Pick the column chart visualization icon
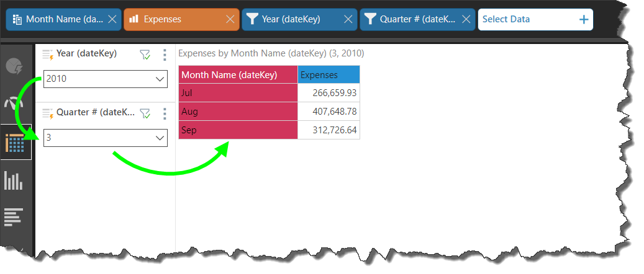644x274 pixels. pos(14,180)
